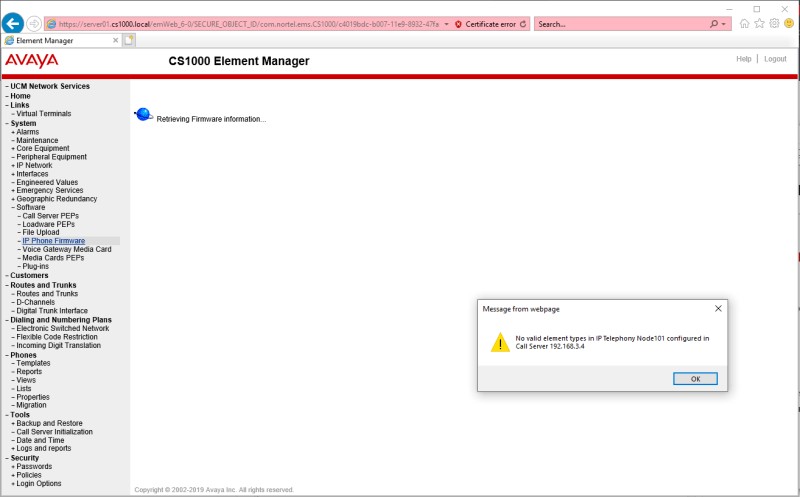Open Incoming Digit Translation
The image size is (800, 497).
59,345
